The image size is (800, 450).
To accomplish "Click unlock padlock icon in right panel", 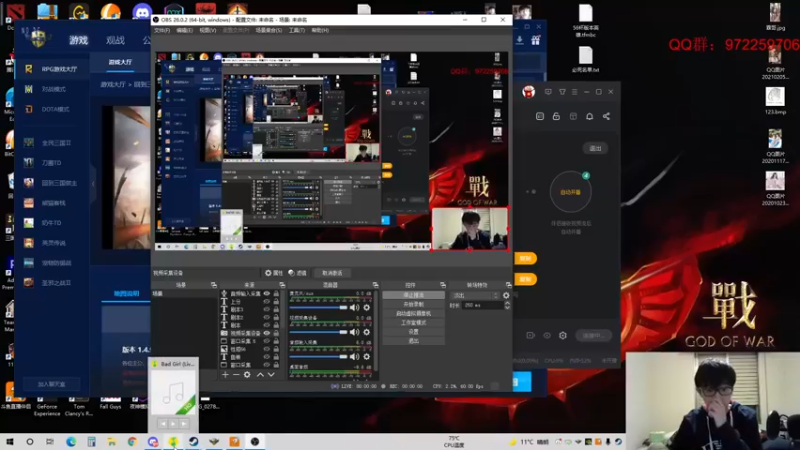I will pos(556,116).
